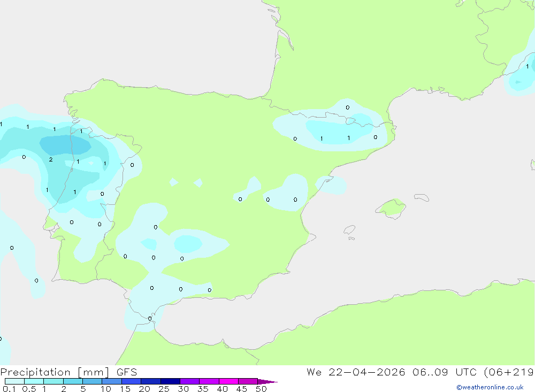Click Menorca island outline on the map

[422, 197]
